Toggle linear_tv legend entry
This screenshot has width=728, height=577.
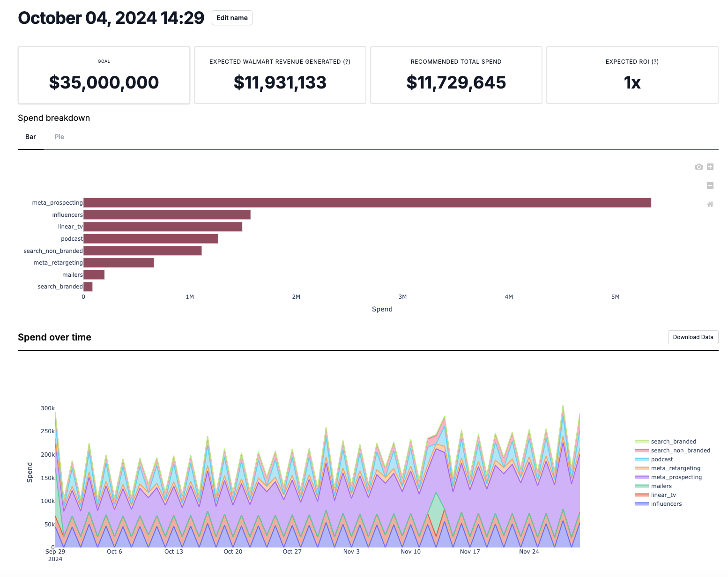point(663,495)
